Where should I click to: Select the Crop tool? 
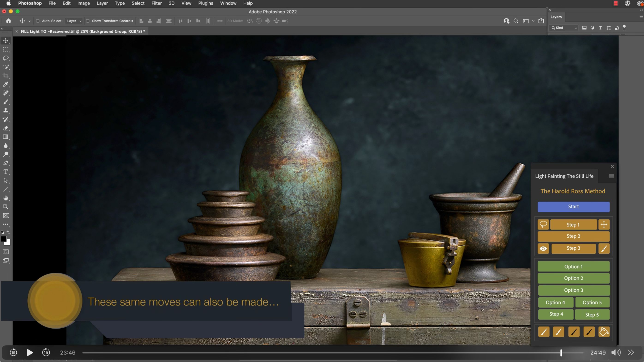pos(6,76)
